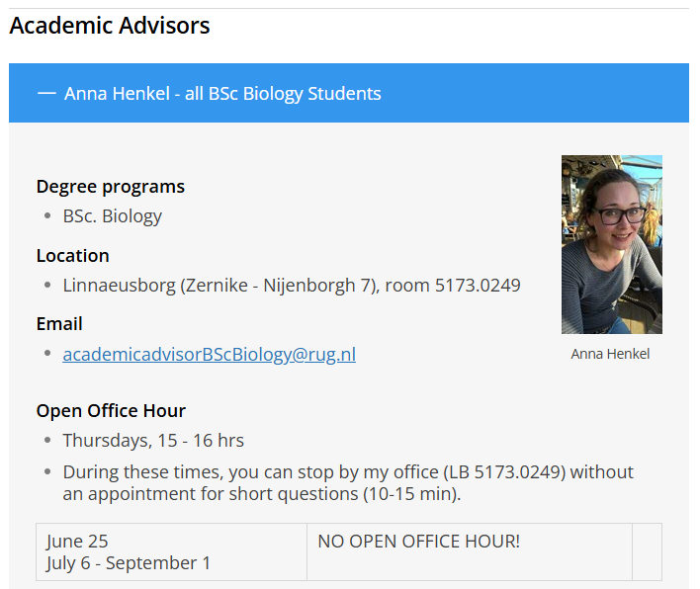700x589 pixels.
Task: Collapse the Anna Henkel accordion minus icon
Action: pyautogui.click(x=46, y=93)
